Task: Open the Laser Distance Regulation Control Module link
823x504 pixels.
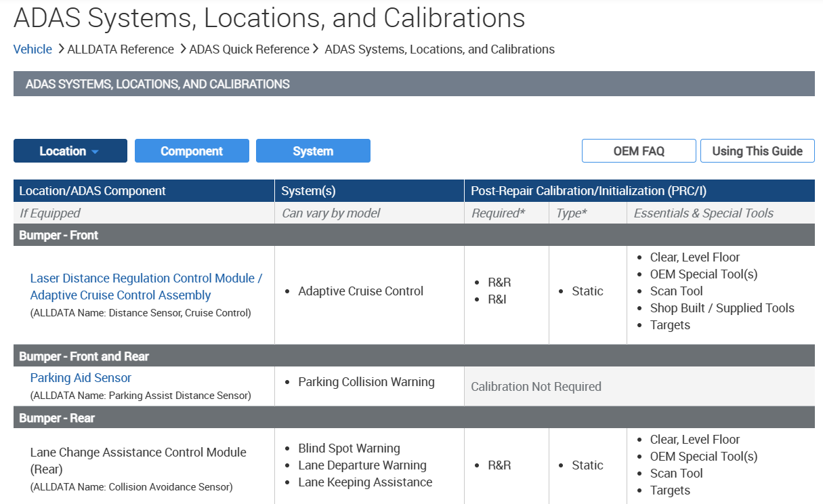Action: [146, 287]
